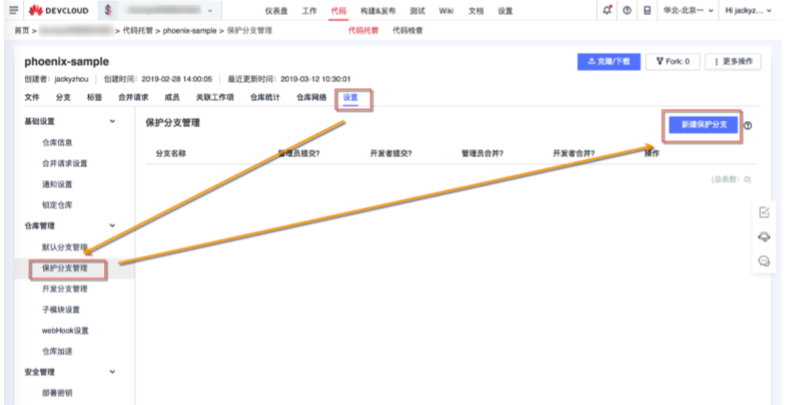
Task: Click the phoenix-sample repository title
Action: [x=67, y=62]
